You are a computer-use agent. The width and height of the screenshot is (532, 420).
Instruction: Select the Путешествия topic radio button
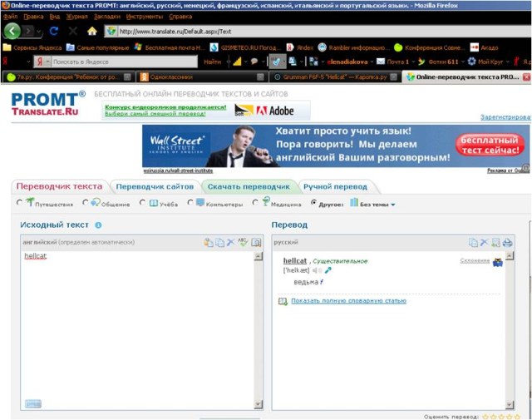pyautogui.click(x=21, y=203)
